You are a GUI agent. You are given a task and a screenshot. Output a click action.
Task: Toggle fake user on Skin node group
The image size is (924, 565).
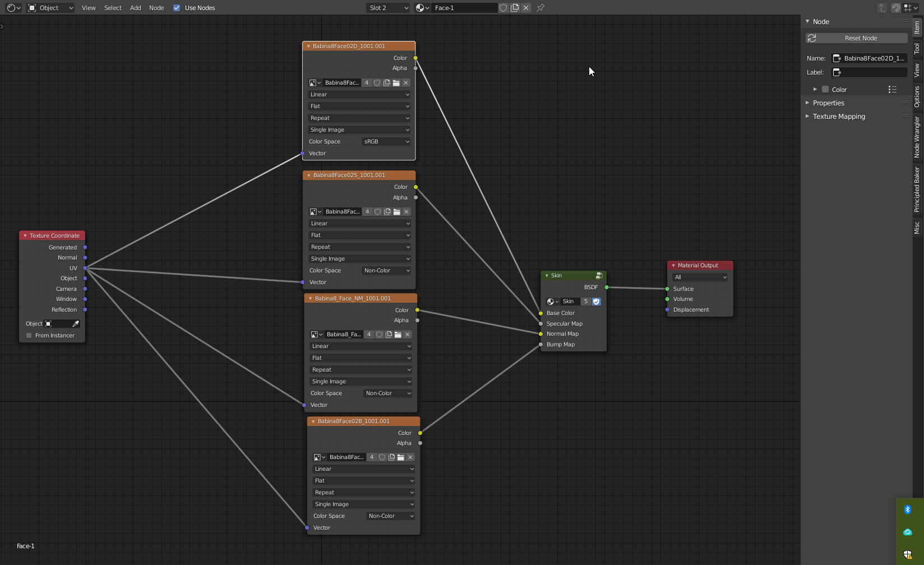597,302
